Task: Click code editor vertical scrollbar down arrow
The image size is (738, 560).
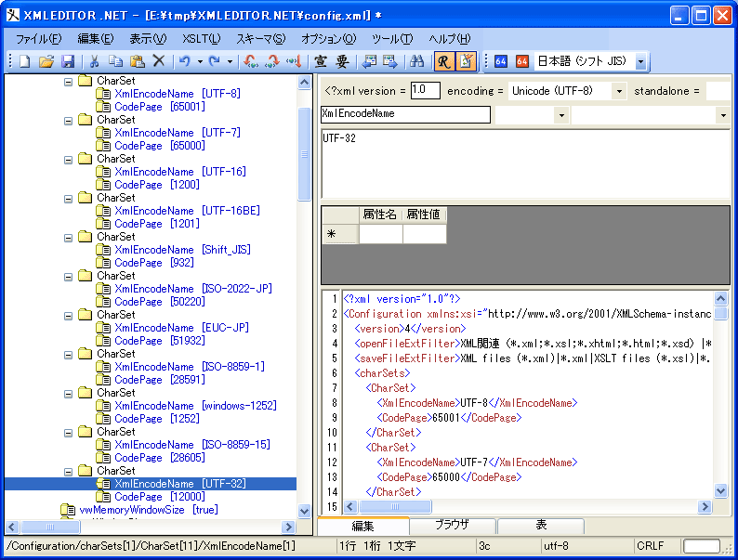Action: click(x=720, y=491)
